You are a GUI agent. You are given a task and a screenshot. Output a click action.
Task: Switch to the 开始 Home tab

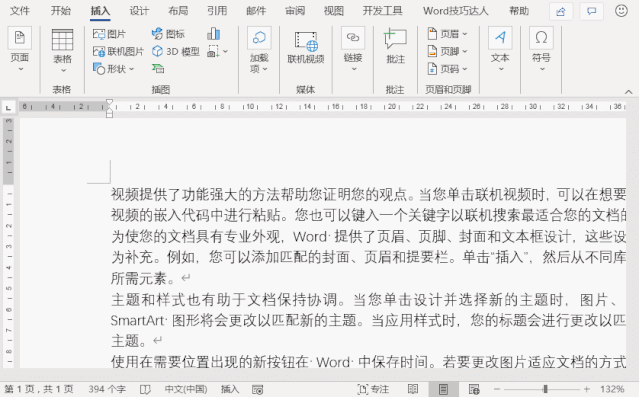coord(61,11)
